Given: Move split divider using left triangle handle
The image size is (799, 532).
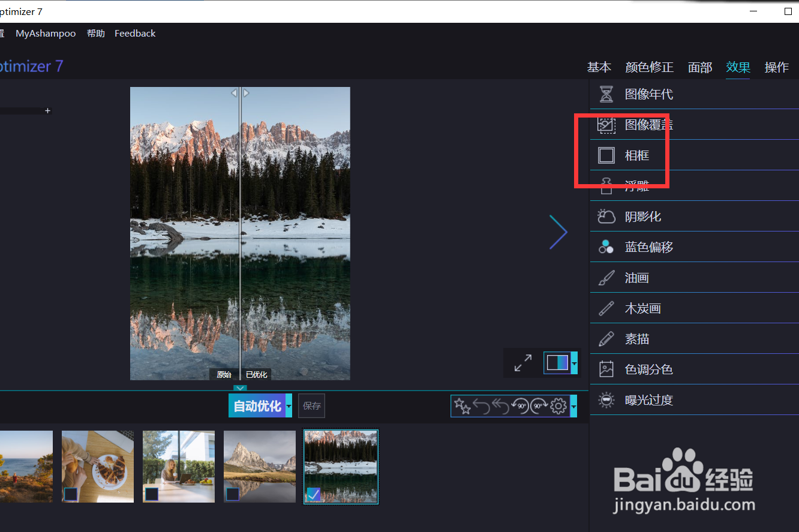Looking at the screenshot, I should pos(235,93).
